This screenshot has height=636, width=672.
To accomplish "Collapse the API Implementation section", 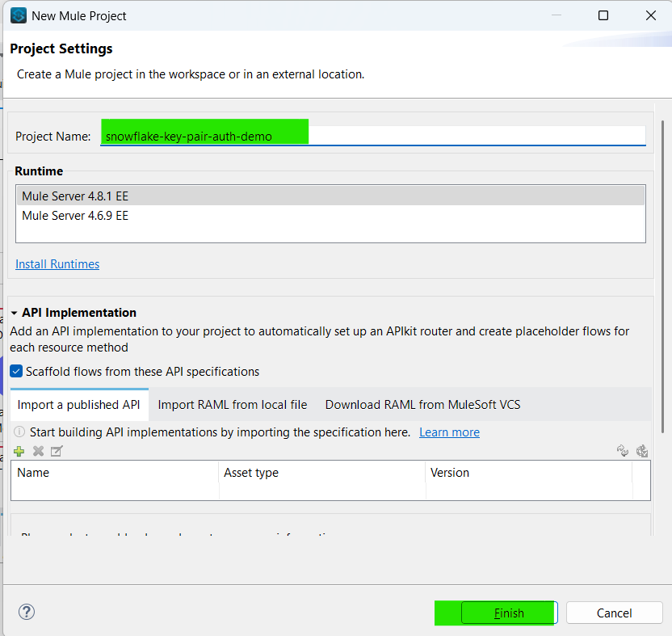I will [15, 313].
